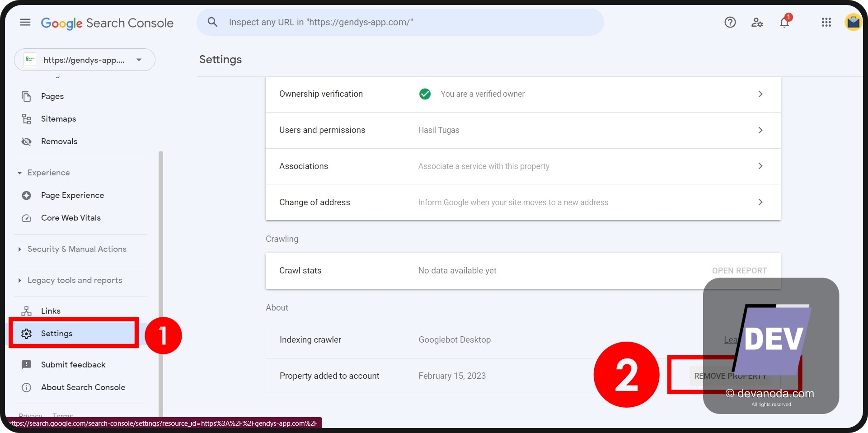The height and width of the screenshot is (433, 868).
Task: Open Page Experience report
Action: coord(72,195)
